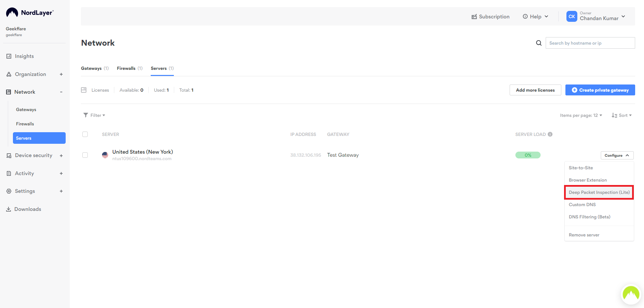The width and height of the screenshot is (644, 308).
Task: Change Items per page dropdown
Action: tap(581, 115)
